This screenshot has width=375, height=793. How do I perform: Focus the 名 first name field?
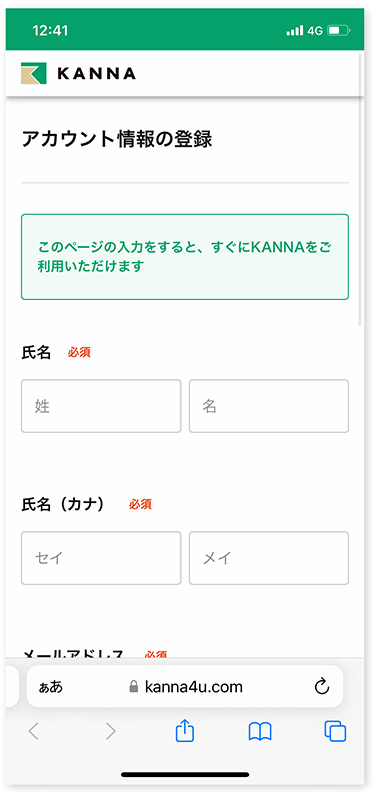pyautogui.click(x=269, y=406)
